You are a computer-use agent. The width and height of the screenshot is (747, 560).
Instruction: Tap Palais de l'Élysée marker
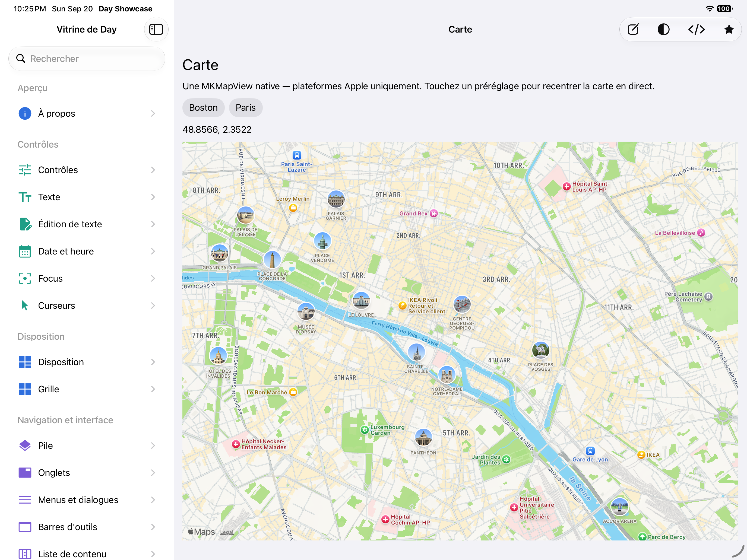tap(245, 215)
